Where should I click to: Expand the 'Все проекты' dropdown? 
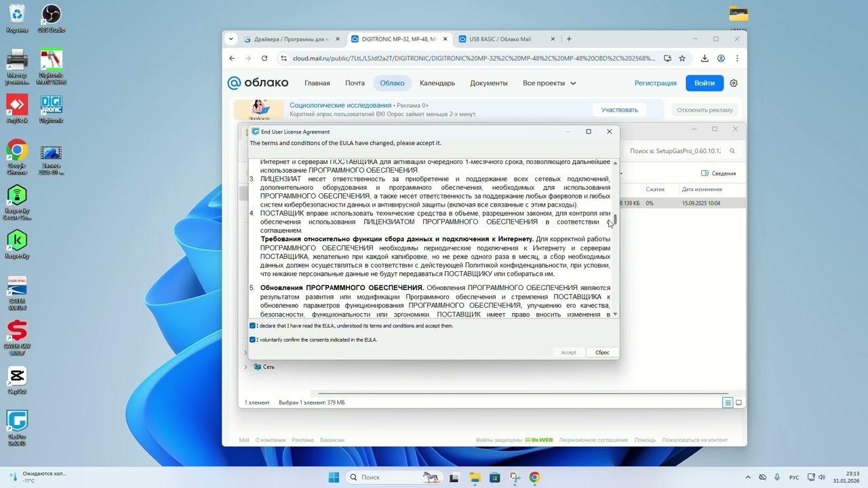pyautogui.click(x=550, y=83)
